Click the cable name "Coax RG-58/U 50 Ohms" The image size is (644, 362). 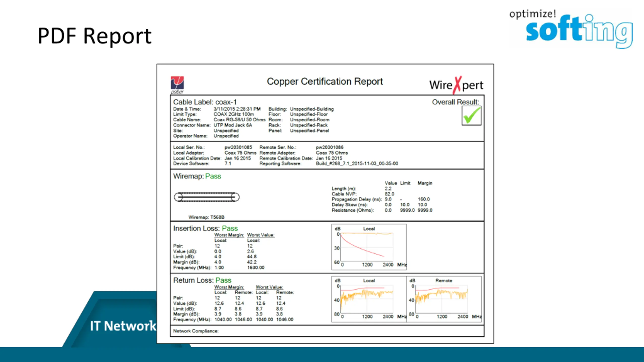[239, 120]
